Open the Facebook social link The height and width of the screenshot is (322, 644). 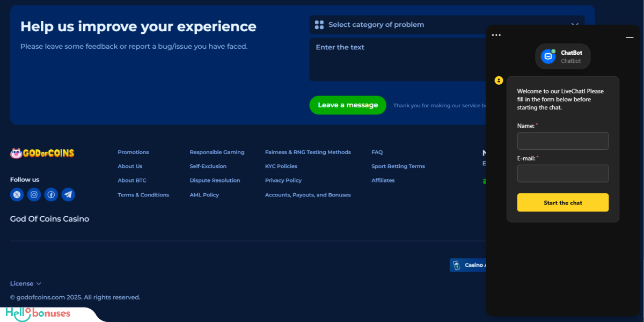(51, 195)
